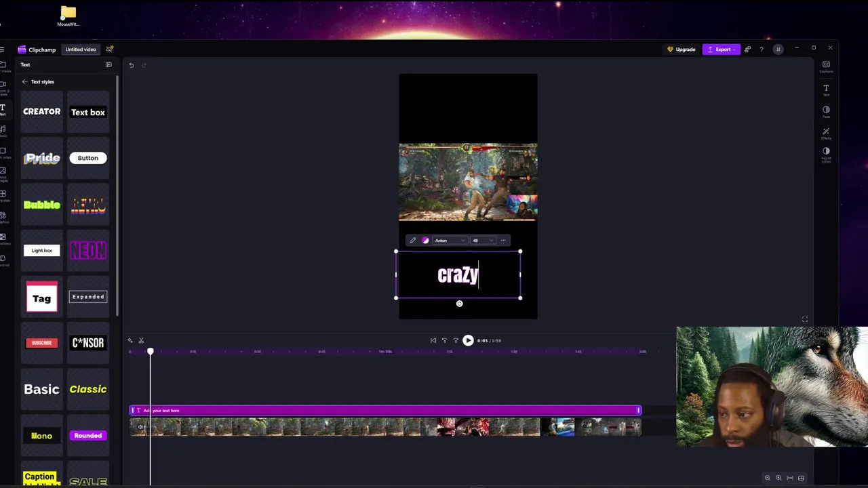Viewport: 868px width, 488px height.
Task: Click the share link icon near Export
Action: point(747,49)
